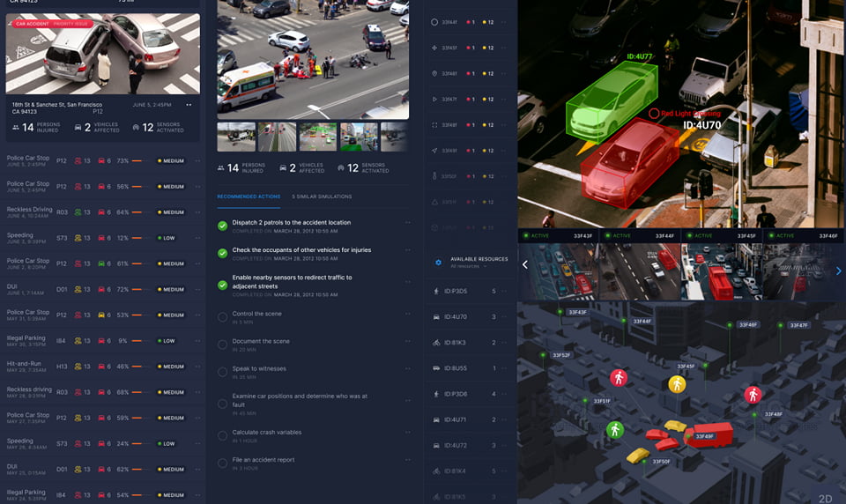
Task: Click the sensors activated icon under the main photo
Action: click(x=340, y=168)
